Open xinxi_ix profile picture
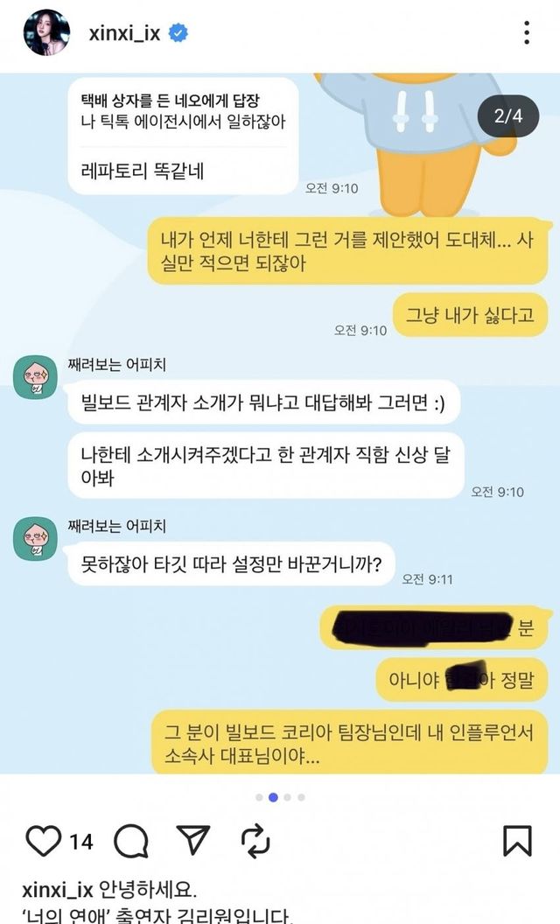This screenshot has height=924, width=560. (x=46, y=32)
